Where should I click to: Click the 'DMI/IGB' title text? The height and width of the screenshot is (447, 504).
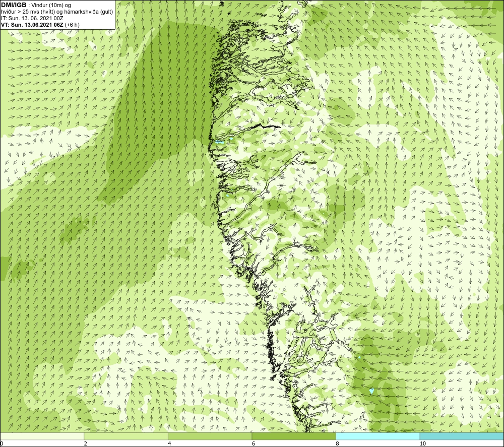(14, 5)
